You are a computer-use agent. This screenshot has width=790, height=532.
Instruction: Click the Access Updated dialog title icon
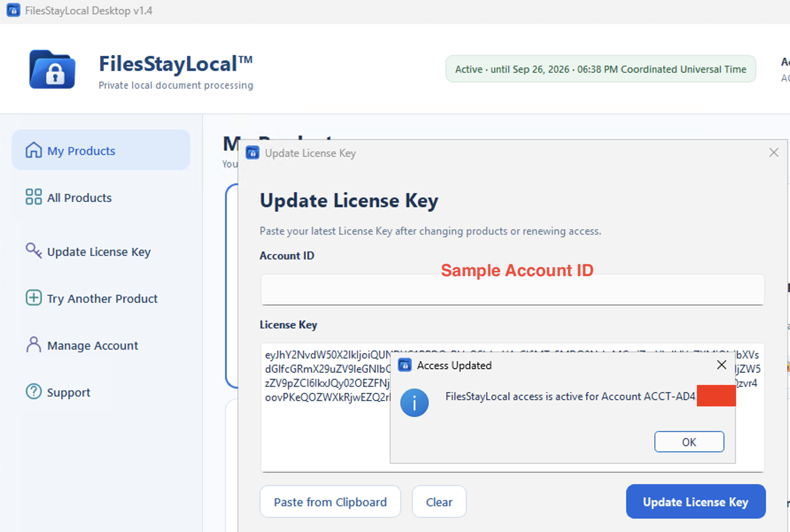(x=405, y=365)
